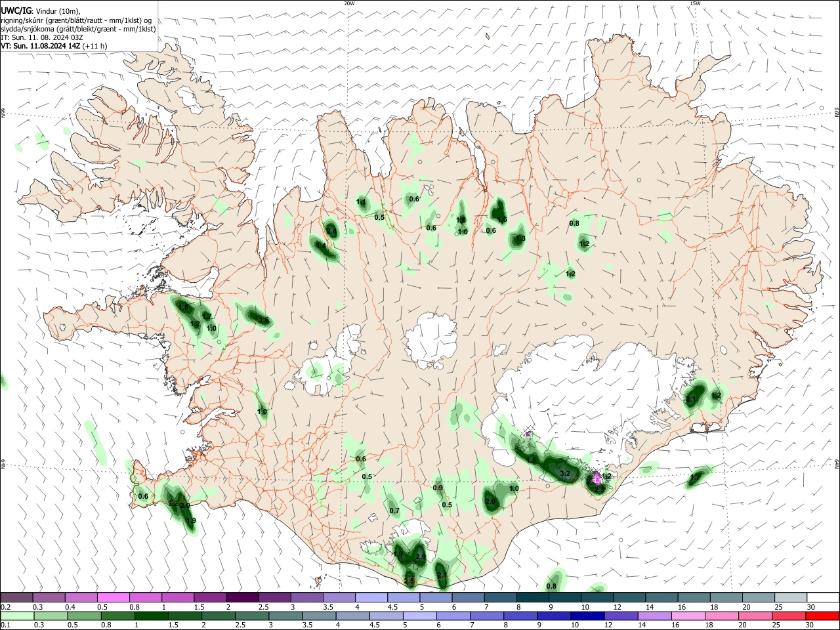
Task: Select the upper-row pale grey swatch between 25 and 30
Action: [790, 597]
